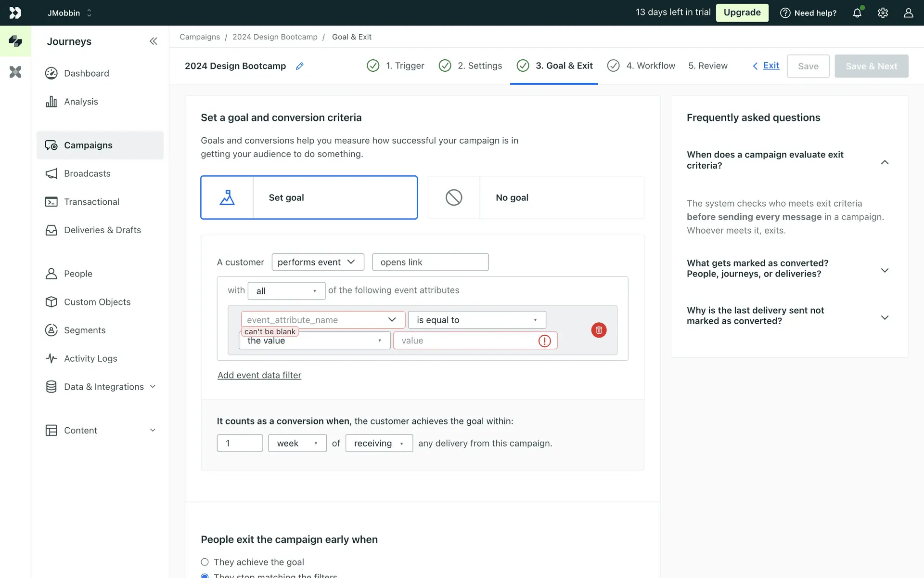The height and width of the screenshot is (578, 924).
Task: Open the user profile icon
Action: [908, 13]
